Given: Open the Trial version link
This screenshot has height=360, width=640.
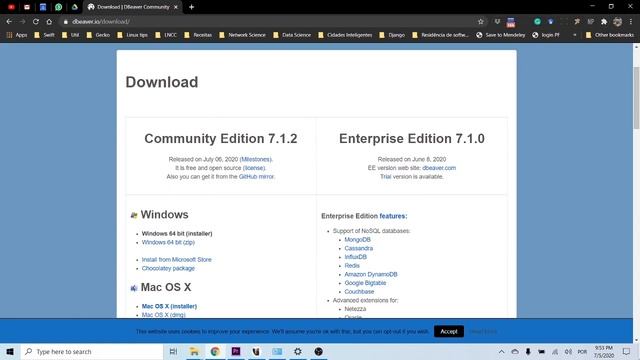Looking at the screenshot, I should (x=385, y=176).
